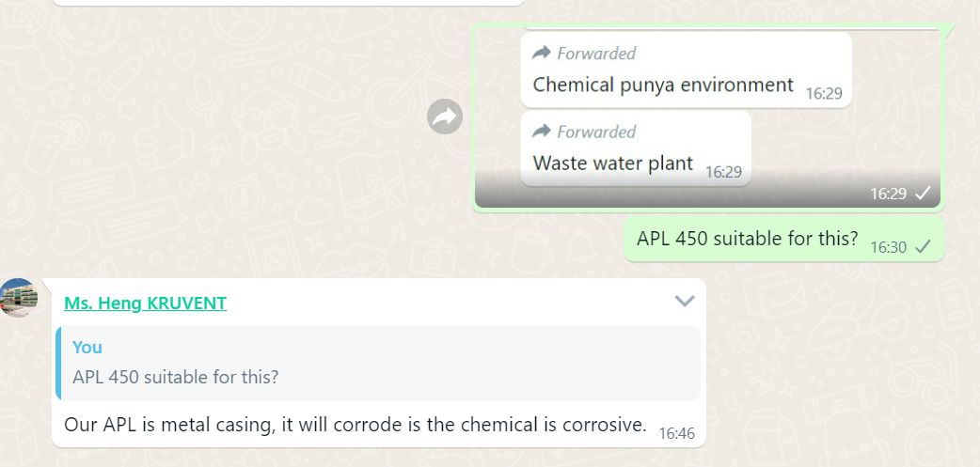Click the 16:46 timestamp on Heng's message
Screen dimensions: 980x467
point(676,433)
